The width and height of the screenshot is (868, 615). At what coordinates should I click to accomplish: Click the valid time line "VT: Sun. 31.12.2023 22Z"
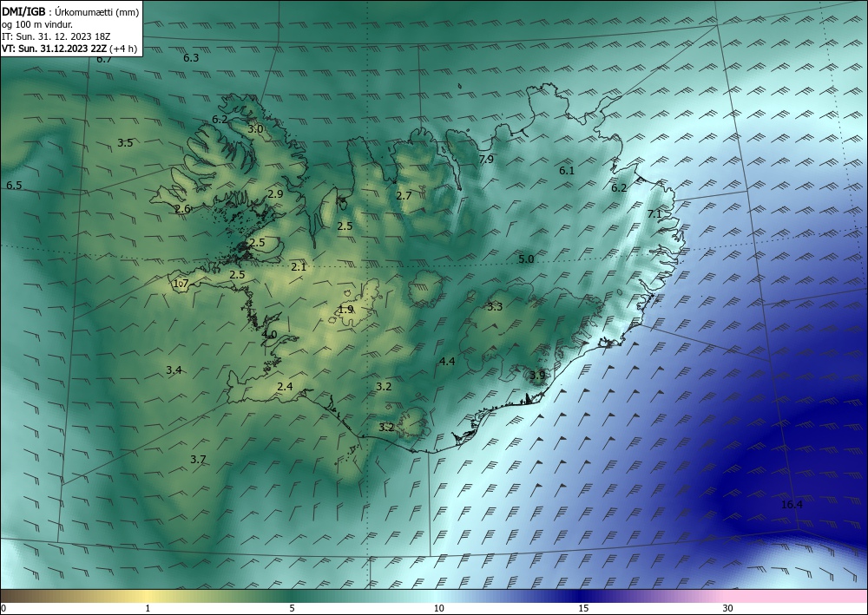(x=56, y=49)
